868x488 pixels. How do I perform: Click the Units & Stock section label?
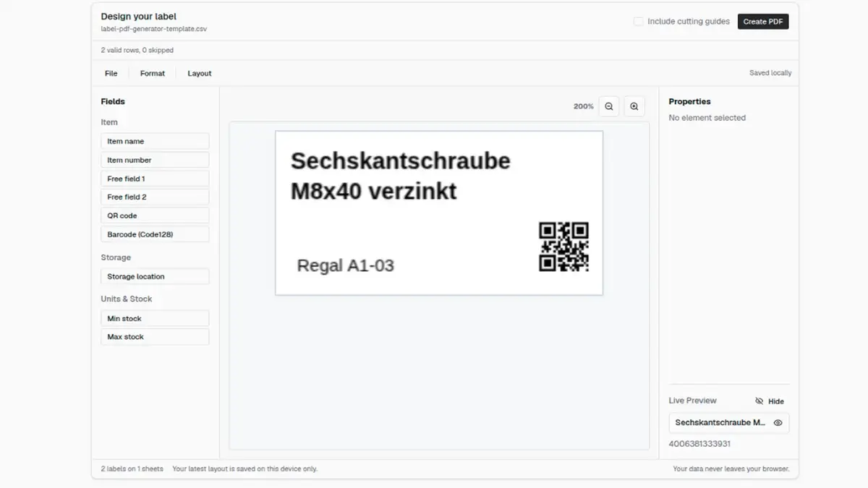pos(127,299)
